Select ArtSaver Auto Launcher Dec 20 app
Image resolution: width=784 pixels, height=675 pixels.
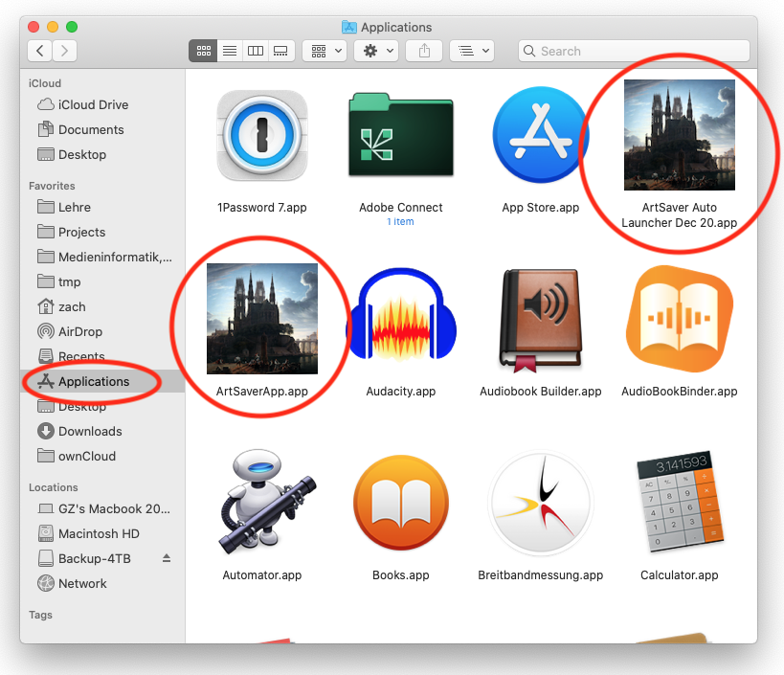click(680, 135)
